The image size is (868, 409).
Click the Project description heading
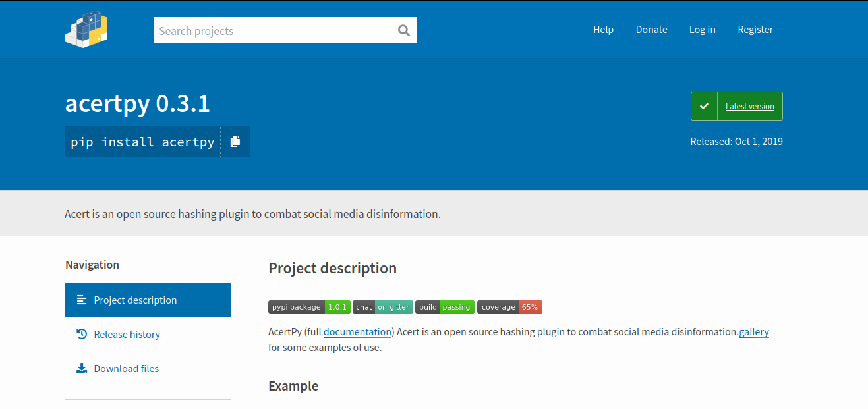coord(332,268)
